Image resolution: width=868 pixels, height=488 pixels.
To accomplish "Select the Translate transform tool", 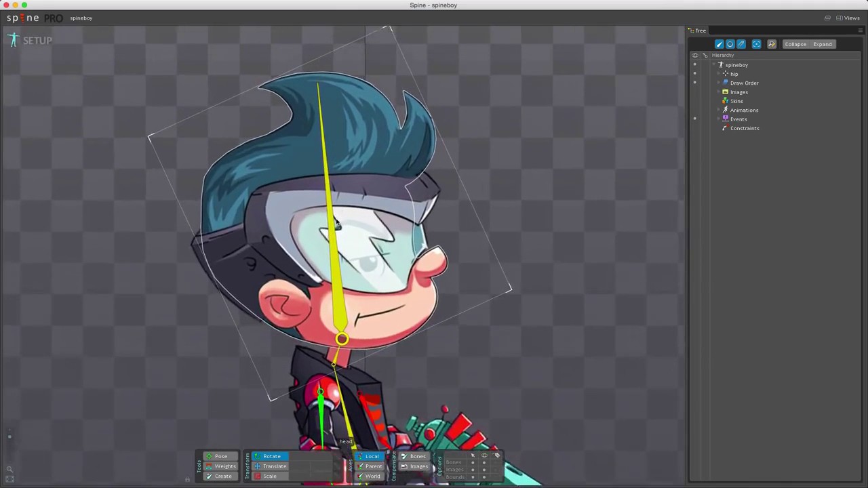I will [270, 466].
